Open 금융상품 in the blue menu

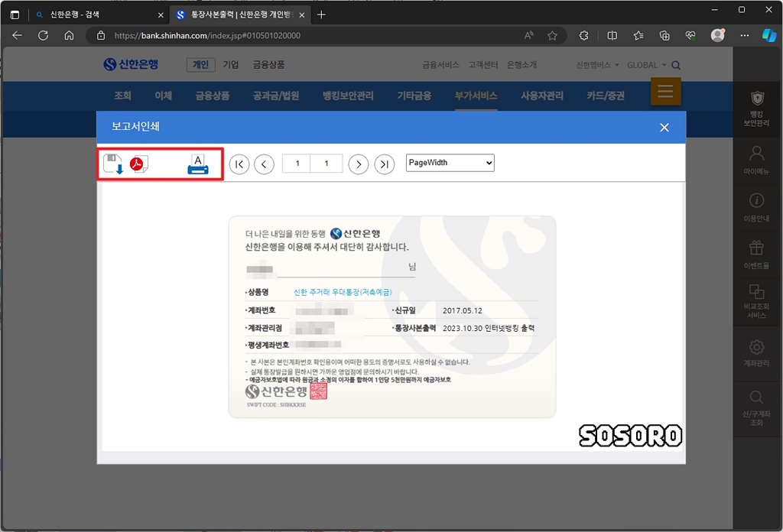pos(213,96)
